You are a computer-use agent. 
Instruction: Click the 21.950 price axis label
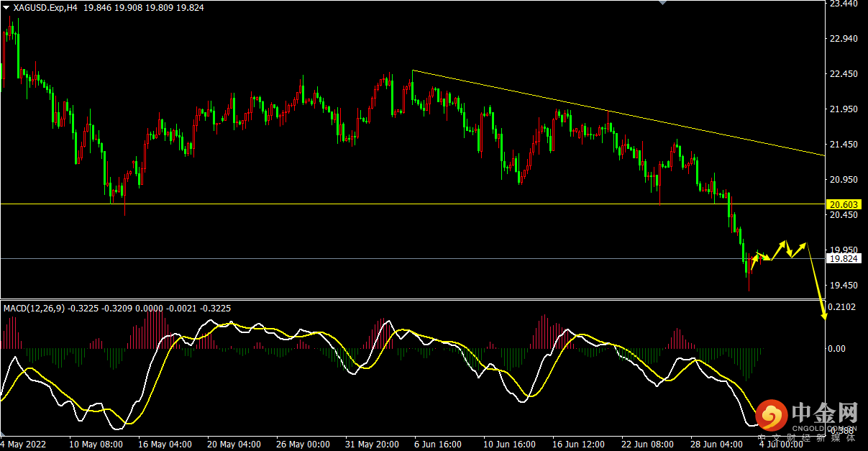point(844,109)
